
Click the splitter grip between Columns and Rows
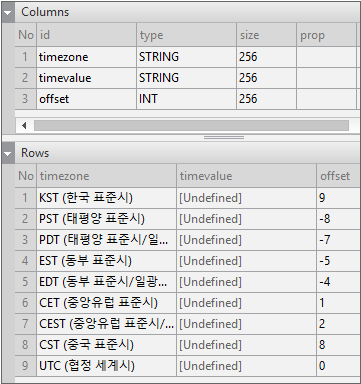pos(224,137)
